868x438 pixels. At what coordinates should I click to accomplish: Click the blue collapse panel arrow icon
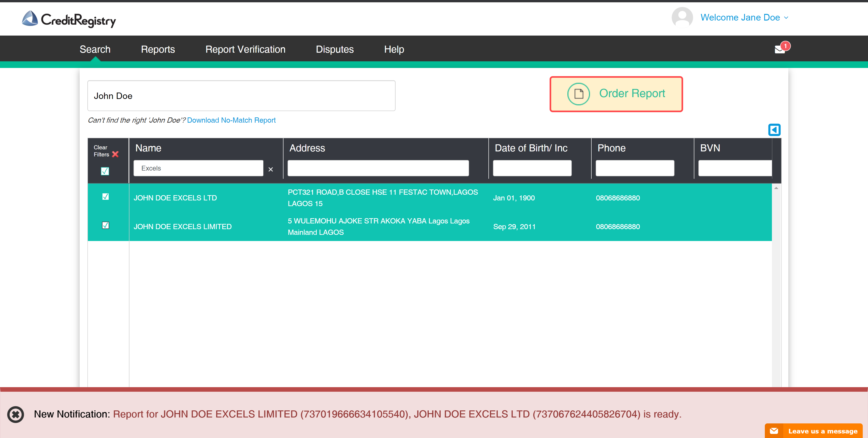tap(774, 130)
